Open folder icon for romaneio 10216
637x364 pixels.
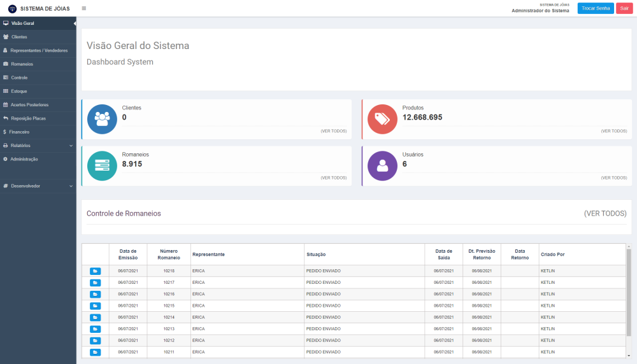95,294
